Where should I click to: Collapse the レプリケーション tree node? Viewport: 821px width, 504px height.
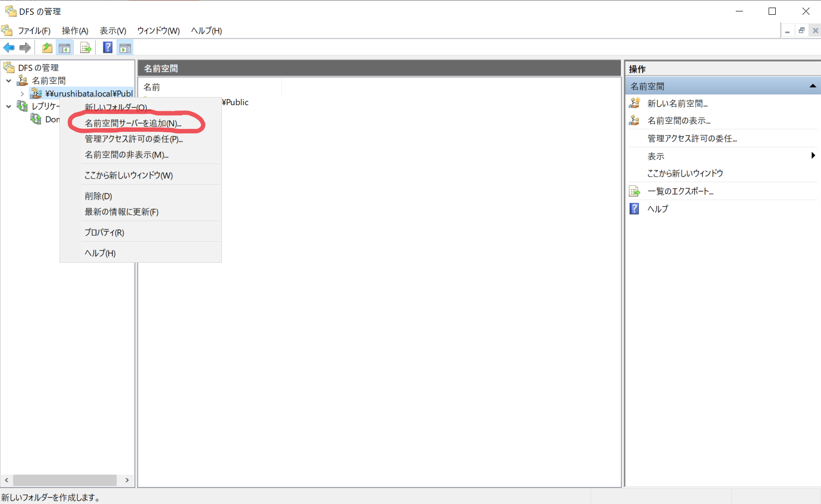pyautogui.click(x=9, y=107)
